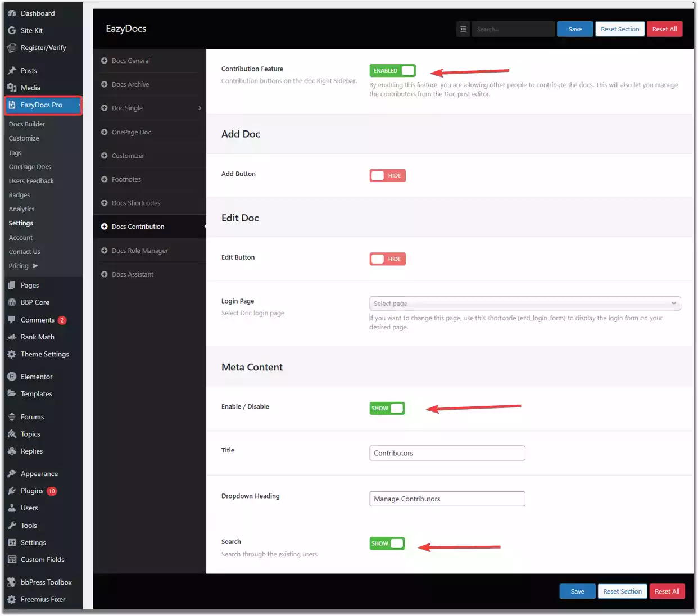Image resolution: width=698 pixels, height=616 pixels.
Task: Open the Analytics submenu link
Action: [x=21, y=209]
